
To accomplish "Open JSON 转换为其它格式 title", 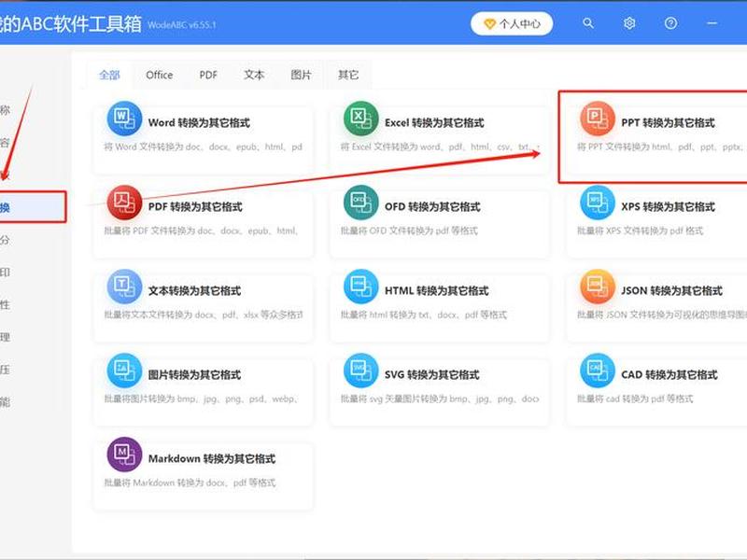I will pos(671,291).
